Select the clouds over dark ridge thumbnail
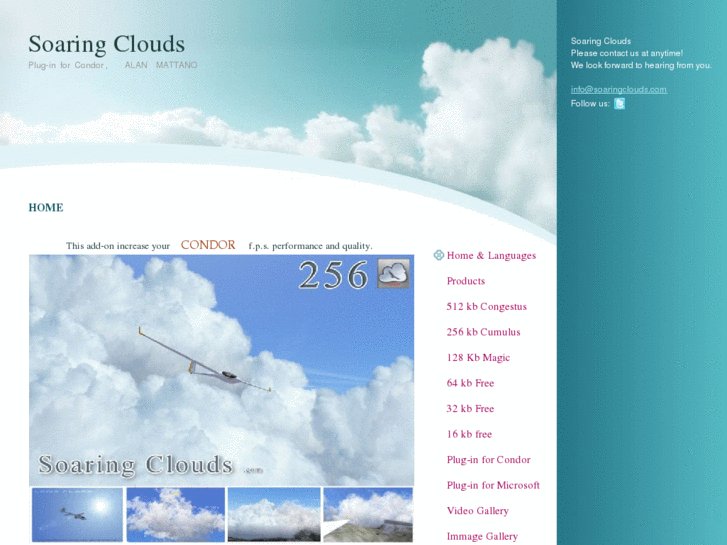727x545 pixels. (274, 514)
